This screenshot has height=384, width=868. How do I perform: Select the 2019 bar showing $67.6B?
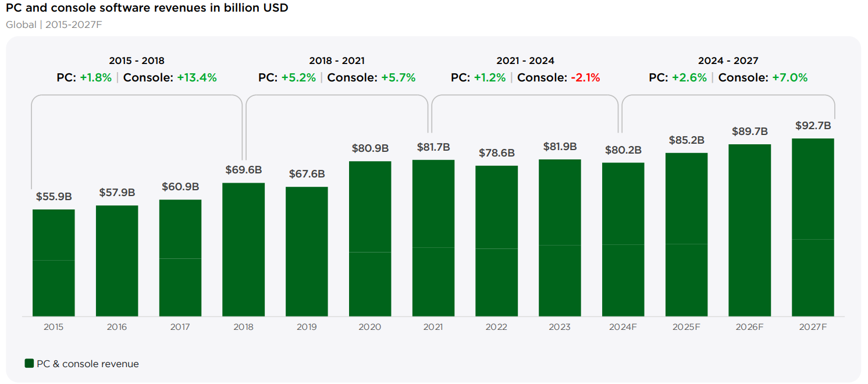coord(307,252)
